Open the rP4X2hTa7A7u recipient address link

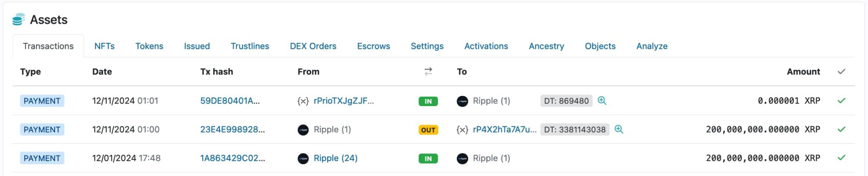pos(504,129)
